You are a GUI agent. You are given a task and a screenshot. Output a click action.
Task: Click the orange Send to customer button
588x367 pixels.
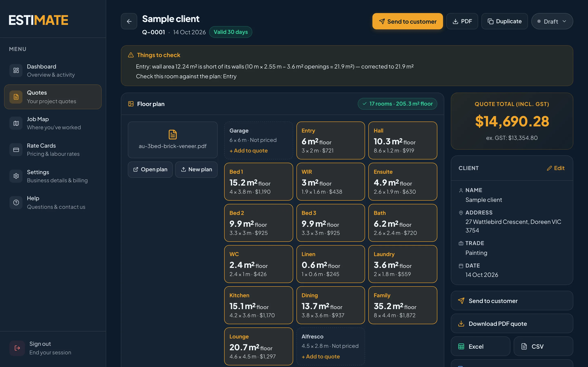(x=408, y=21)
